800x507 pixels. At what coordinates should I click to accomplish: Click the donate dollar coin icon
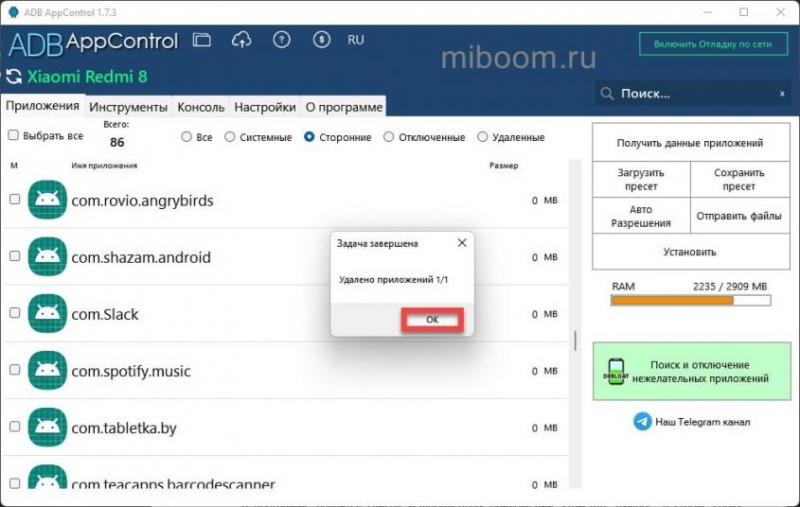tap(321, 39)
